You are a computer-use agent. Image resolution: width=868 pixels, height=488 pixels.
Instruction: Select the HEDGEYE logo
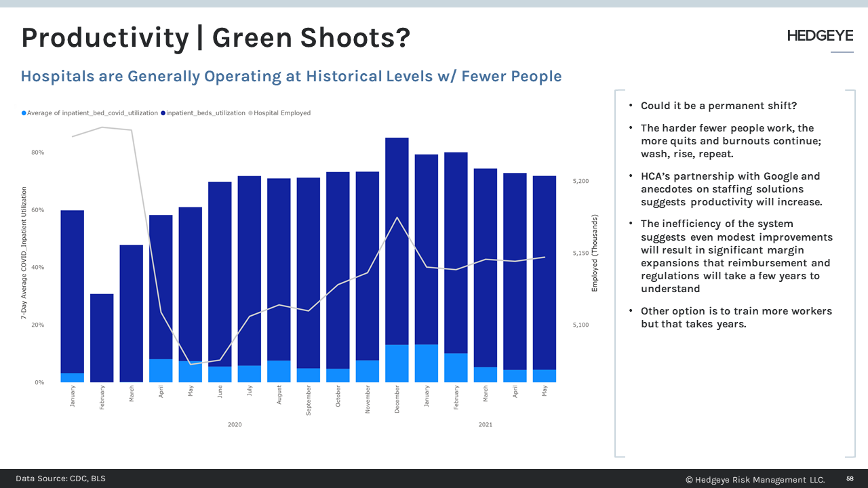(820, 35)
